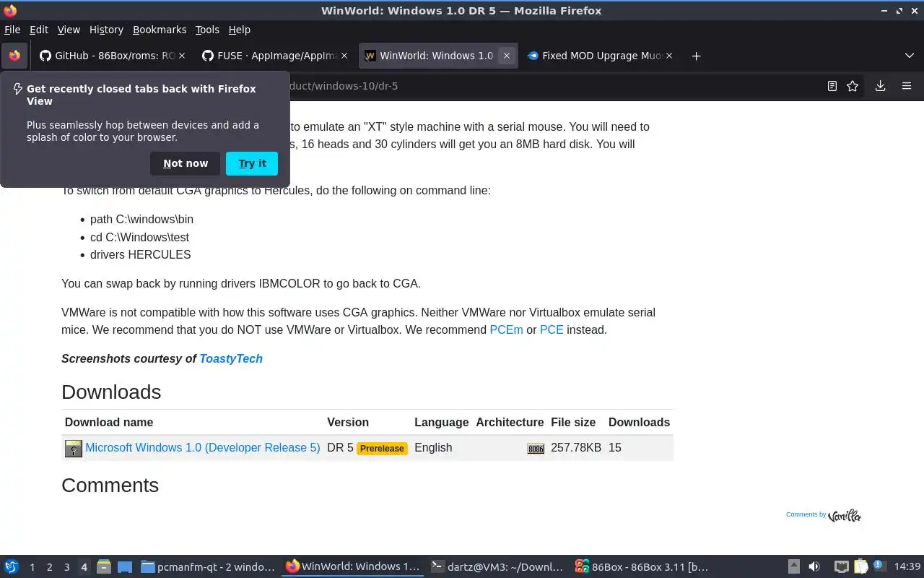Switch to FUSE AppImage tab
The image size is (924, 578).
tap(274, 56)
